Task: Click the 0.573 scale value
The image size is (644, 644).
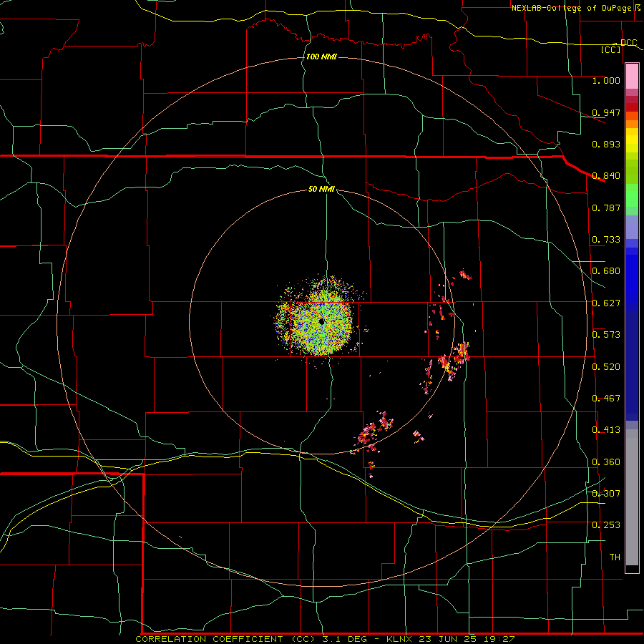Action: [x=606, y=335]
